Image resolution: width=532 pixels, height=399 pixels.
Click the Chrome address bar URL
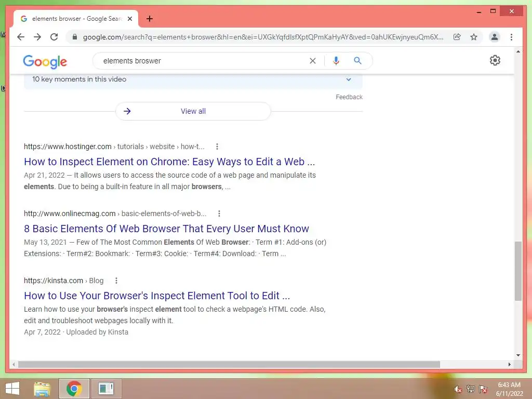coord(263,37)
